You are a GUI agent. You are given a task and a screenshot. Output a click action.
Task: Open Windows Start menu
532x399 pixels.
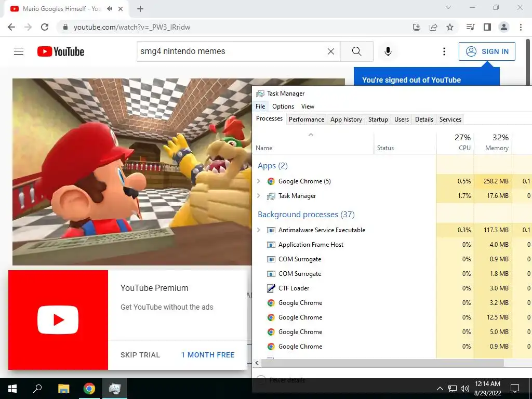coord(12,389)
